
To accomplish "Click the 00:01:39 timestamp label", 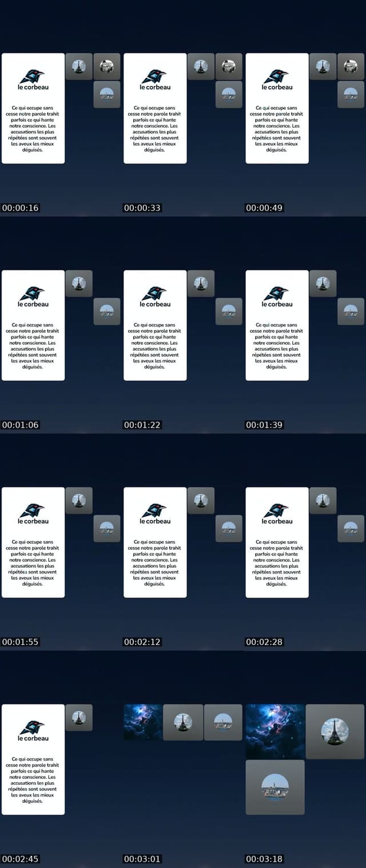I will (264, 425).
